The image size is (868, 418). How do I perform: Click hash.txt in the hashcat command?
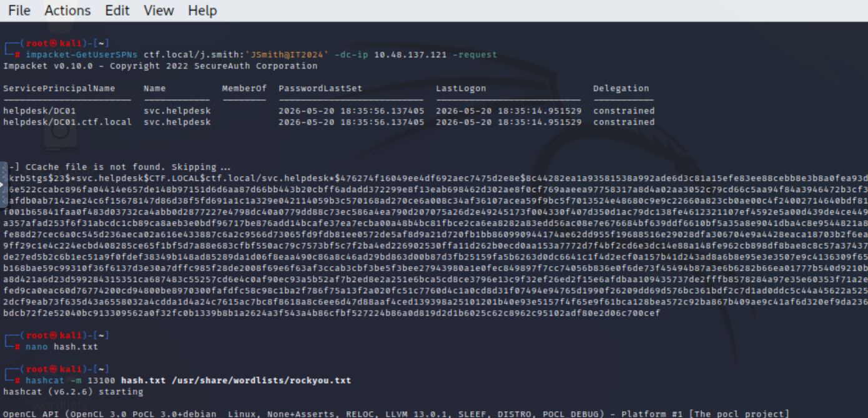point(144,381)
